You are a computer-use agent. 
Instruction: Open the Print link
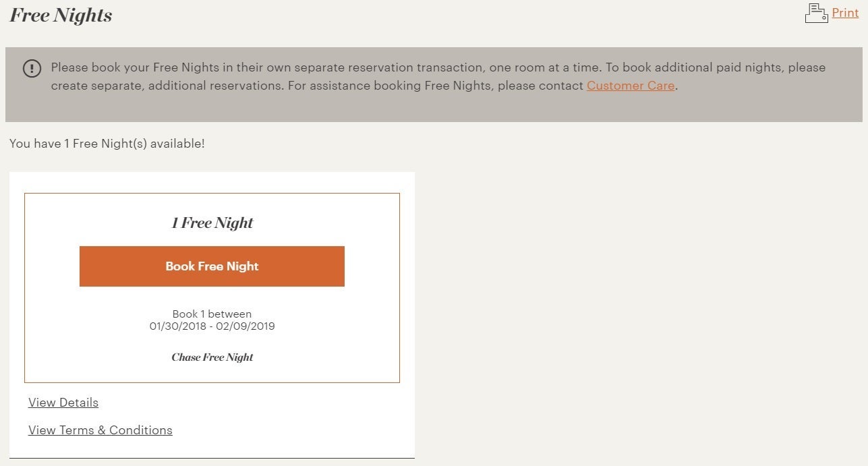pos(845,13)
